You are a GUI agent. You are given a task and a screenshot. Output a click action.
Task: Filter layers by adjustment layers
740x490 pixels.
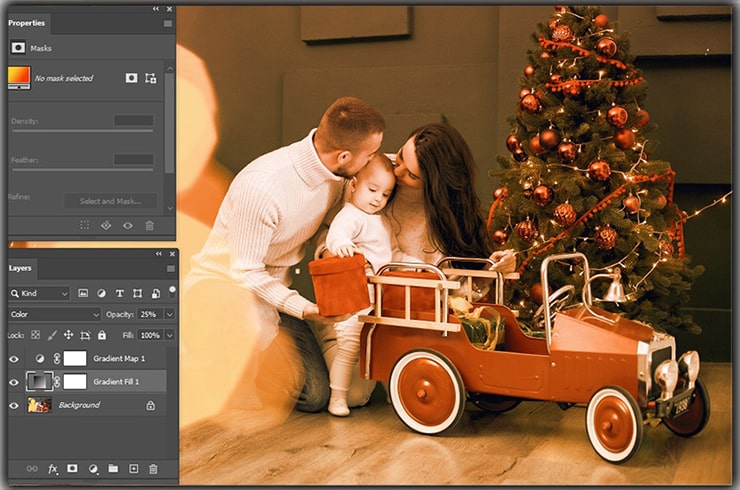pyautogui.click(x=101, y=294)
